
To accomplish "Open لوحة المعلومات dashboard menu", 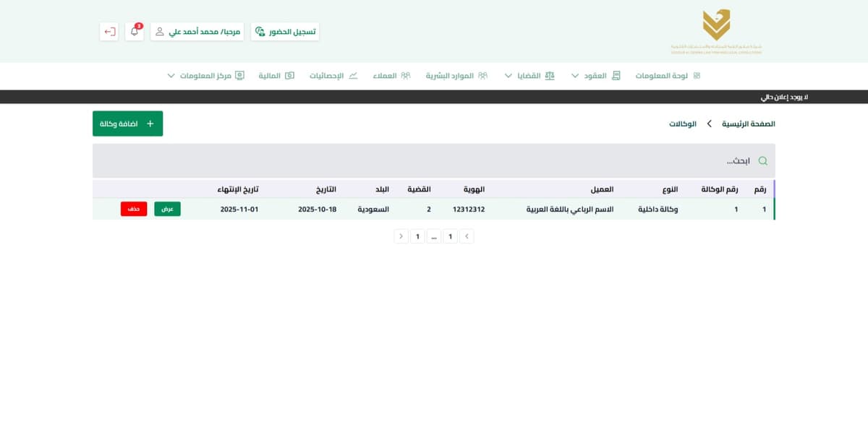I will 668,76.
